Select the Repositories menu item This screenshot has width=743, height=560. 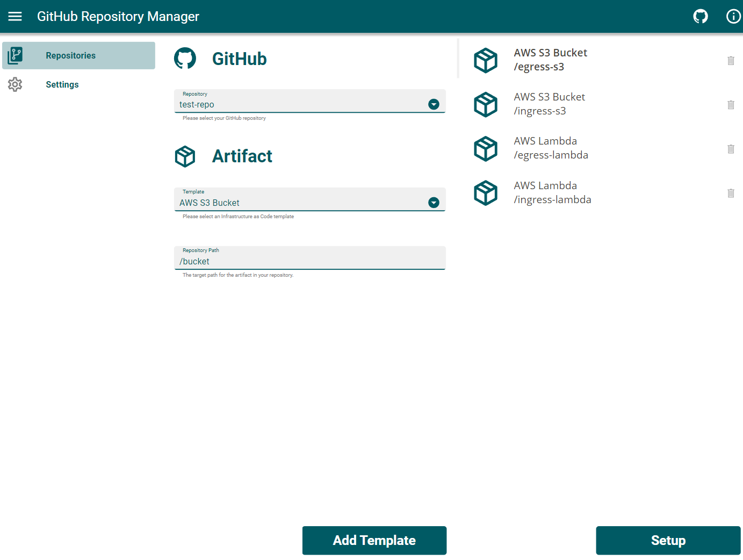point(78,55)
